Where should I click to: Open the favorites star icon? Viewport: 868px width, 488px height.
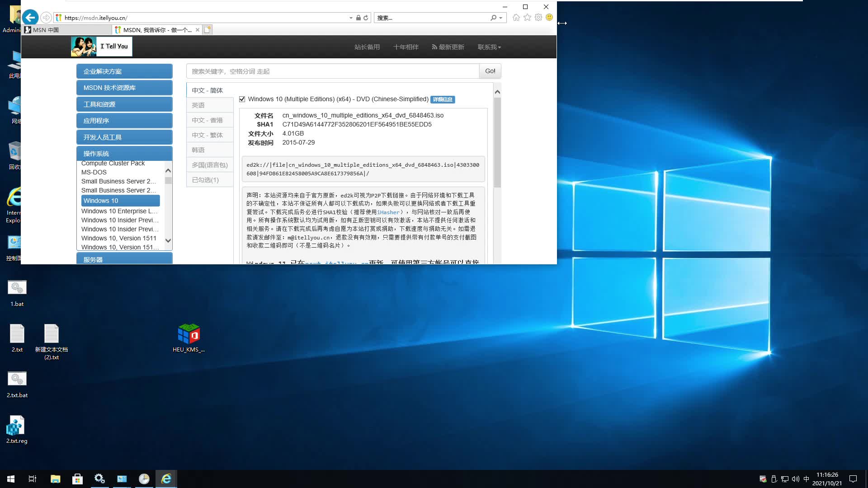[527, 17]
